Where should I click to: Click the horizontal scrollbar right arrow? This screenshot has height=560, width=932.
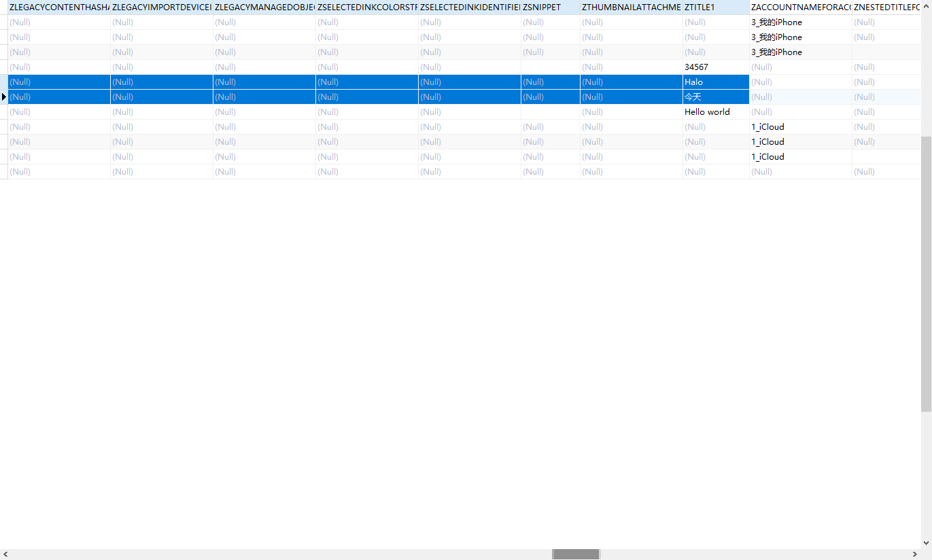(915, 555)
